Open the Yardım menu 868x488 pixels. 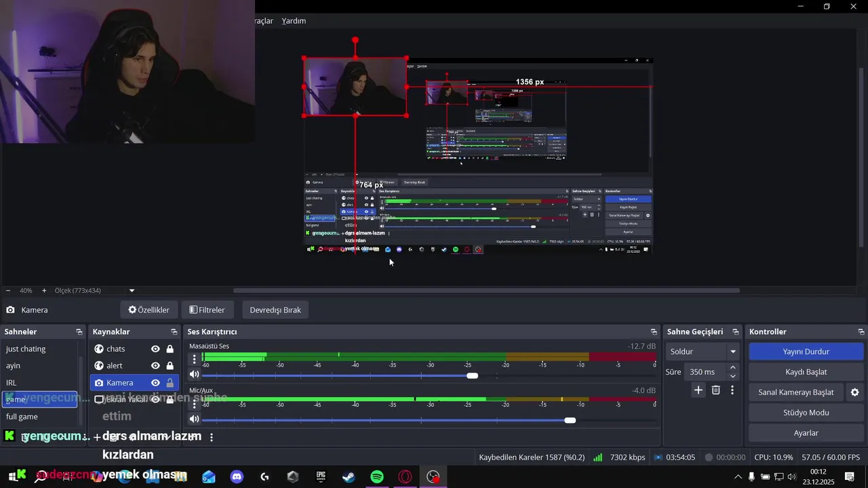tap(294, 21)
